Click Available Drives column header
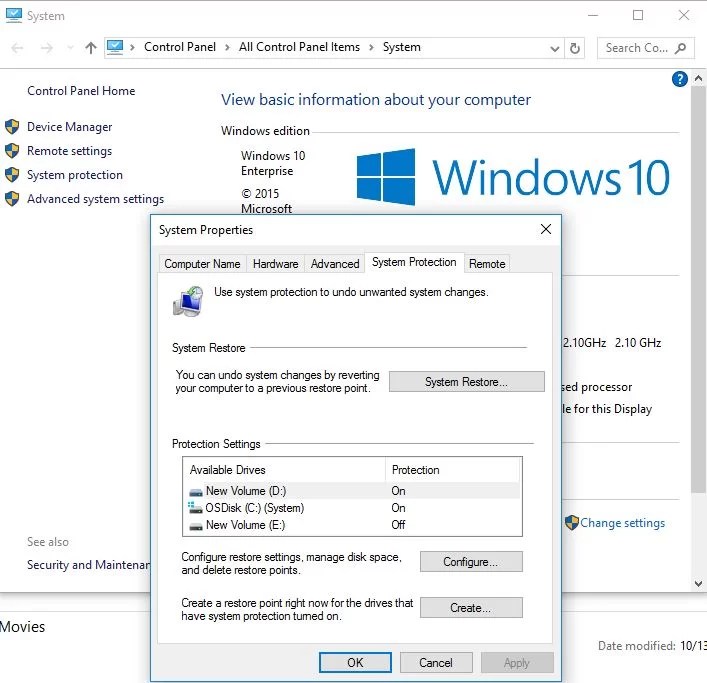 click(284, 470)
